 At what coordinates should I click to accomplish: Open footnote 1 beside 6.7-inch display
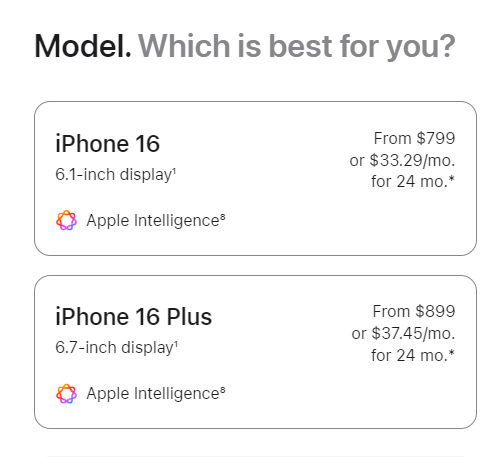click(x=176, y=343)
